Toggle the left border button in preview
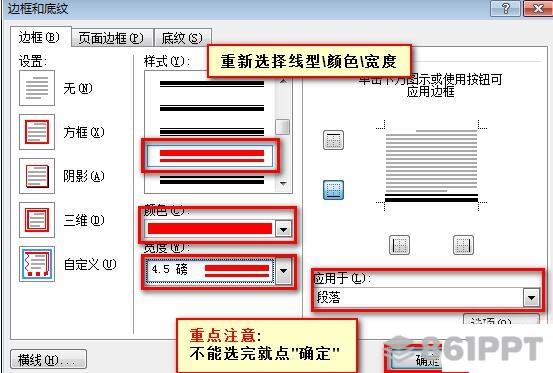 (x=399, y=245)
